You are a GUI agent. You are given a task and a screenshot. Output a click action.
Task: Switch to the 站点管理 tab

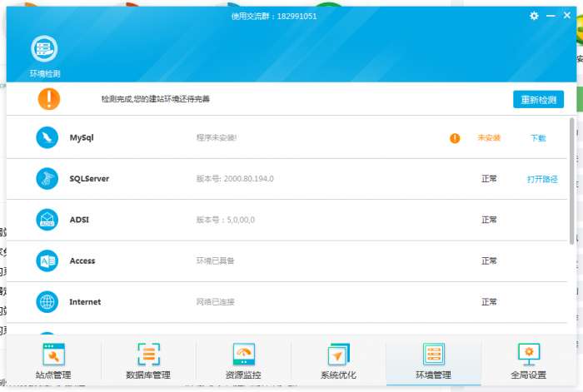click(x=53, y=360)
